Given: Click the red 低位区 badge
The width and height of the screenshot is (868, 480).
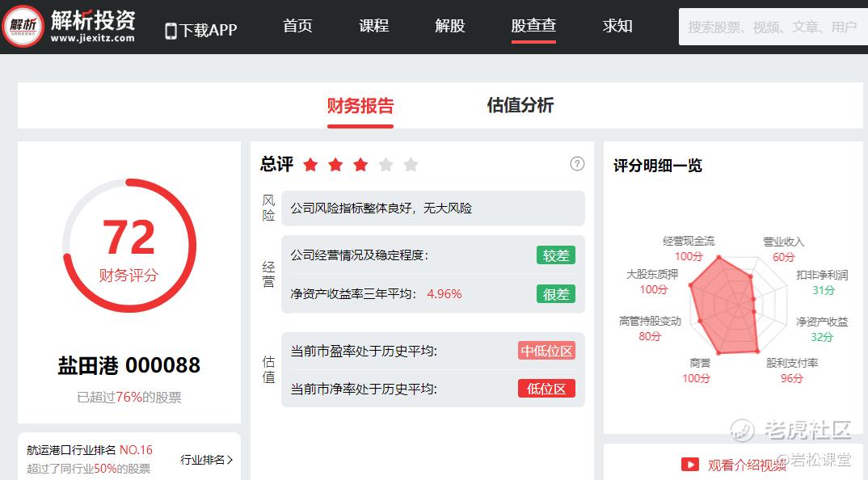Looking at the screenshot, I should click(x=546, y=389).
